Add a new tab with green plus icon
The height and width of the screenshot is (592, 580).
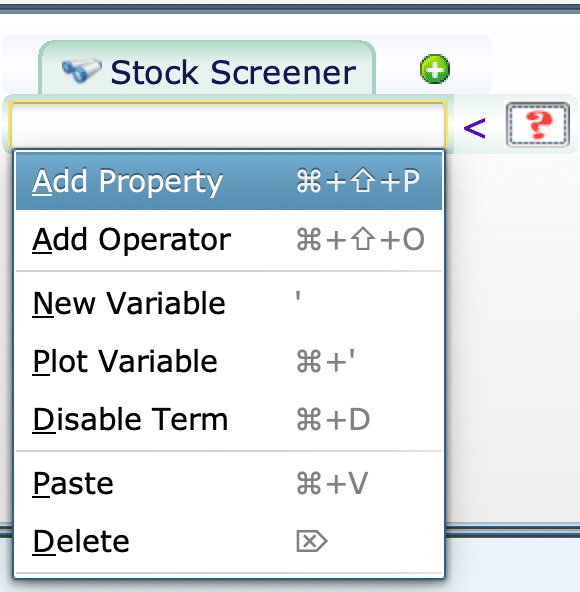435,69
